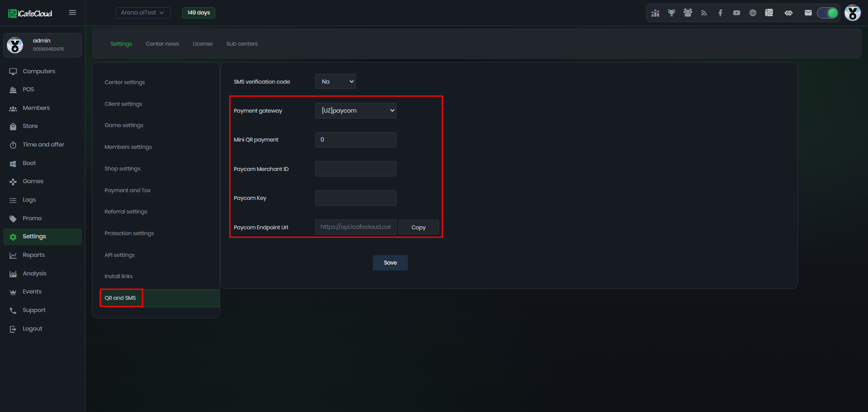
Task: Open the trophy icon in top toolbar
Action: (x=671, y=13)
